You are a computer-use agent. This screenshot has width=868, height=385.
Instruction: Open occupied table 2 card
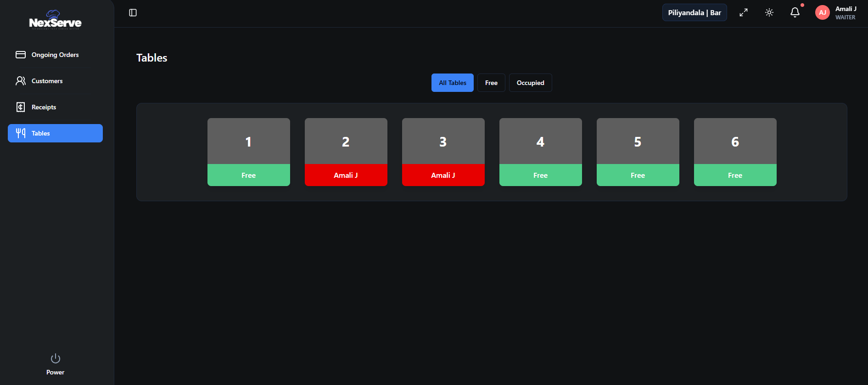click(x=346, y=152)
